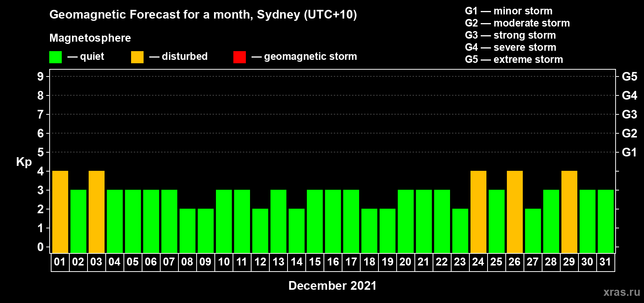The image size is (644, 303).
Task: Click the date cell '20'
Action: click(406, 262)
